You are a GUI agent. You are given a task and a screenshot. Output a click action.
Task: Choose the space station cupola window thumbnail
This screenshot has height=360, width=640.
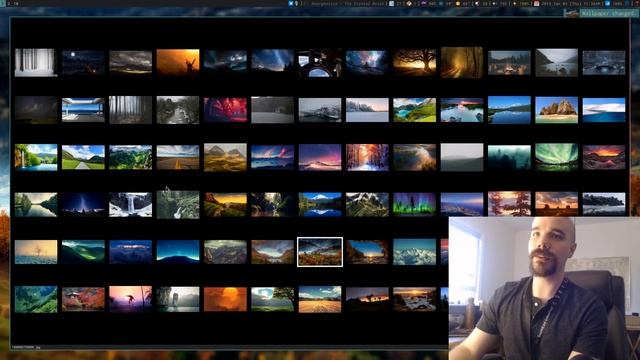(x=320, y=62)
